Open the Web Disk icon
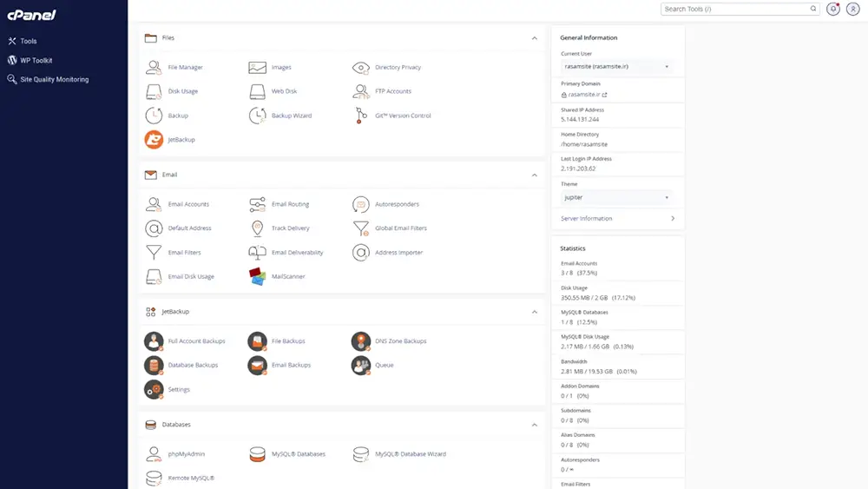This screenshot has height=489, width=868. [x=257, y=91]
